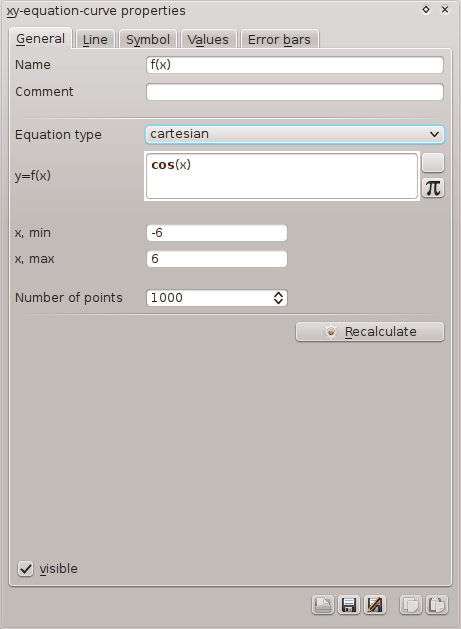Screen dimensions: 461x629
Task: Click the blank functions button above pi
Action: point(433,163)
